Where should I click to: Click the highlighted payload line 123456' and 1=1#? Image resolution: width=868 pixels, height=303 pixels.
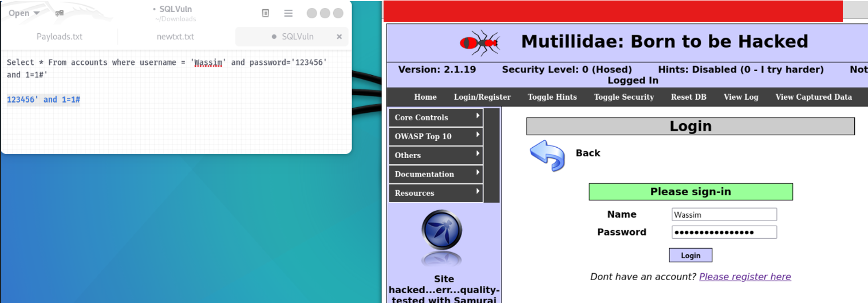tap(44, 100)
